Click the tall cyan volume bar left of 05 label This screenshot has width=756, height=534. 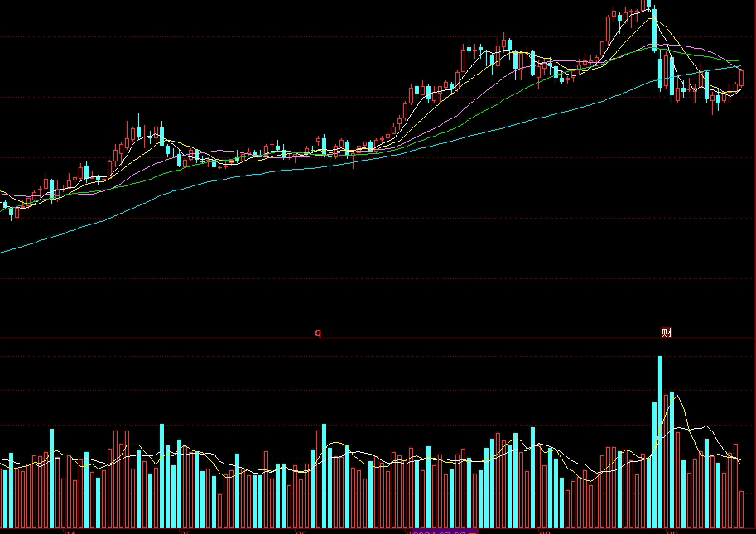click(x=162, y=476)
